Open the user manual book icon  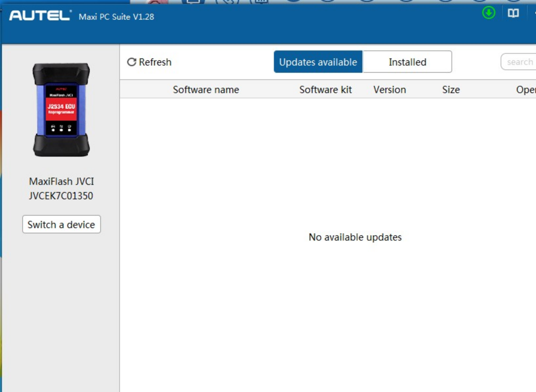[x=513, y=13]
